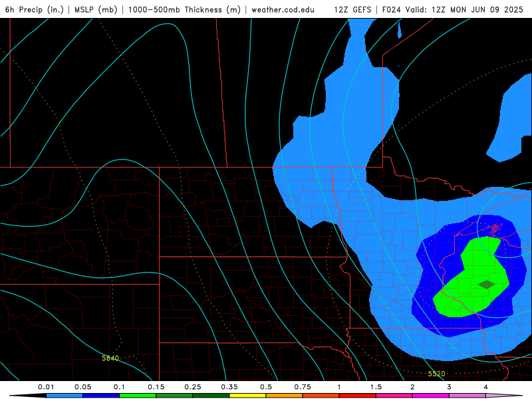
Task: Click the 5640 thickness contour label
Action: (x=110, y=358)
